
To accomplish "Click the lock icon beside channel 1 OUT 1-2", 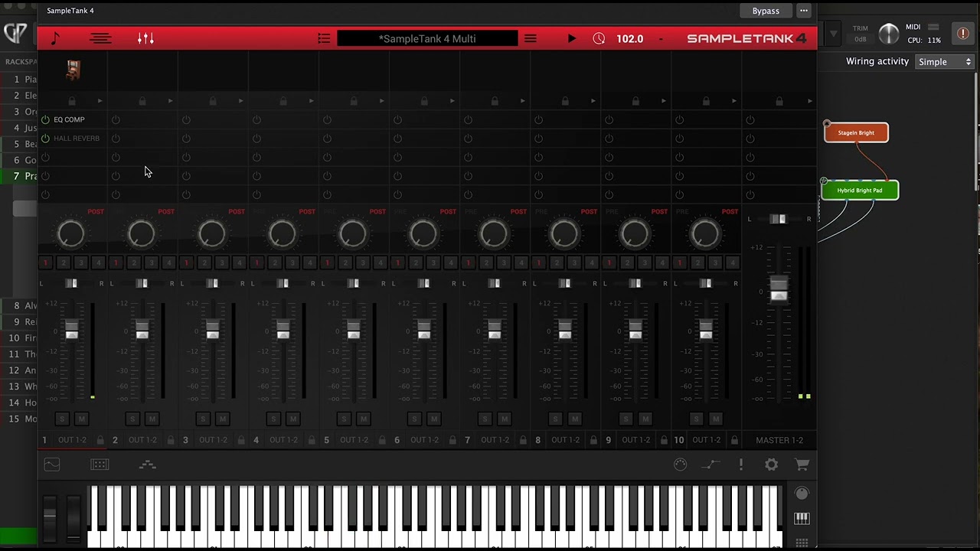I will [x=100, y=440].
